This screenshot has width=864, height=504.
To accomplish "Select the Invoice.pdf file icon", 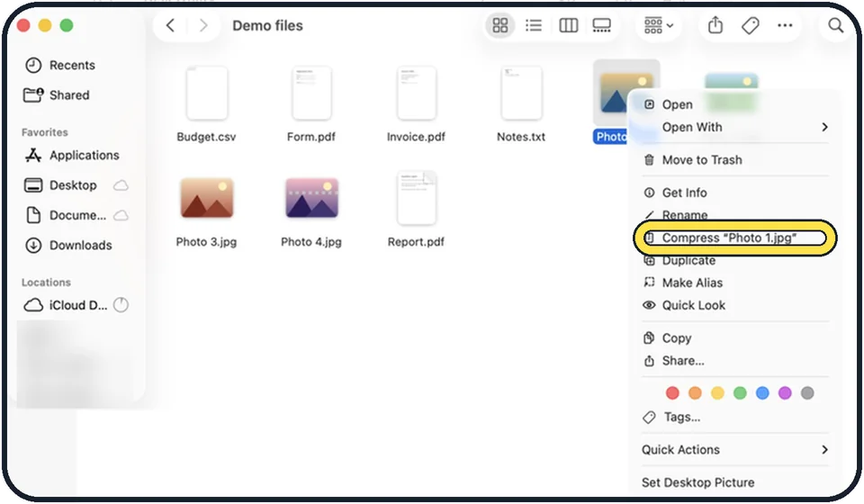I will coord(417,93).
